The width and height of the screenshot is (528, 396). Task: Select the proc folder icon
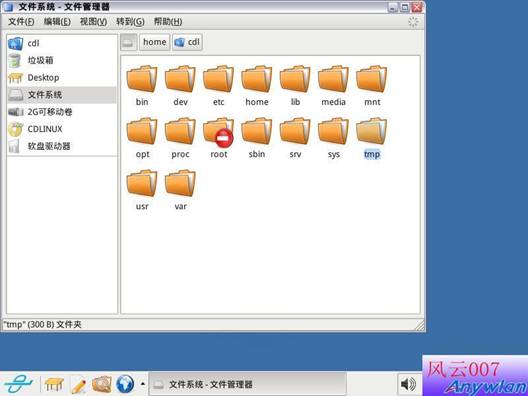coord(180,131)
